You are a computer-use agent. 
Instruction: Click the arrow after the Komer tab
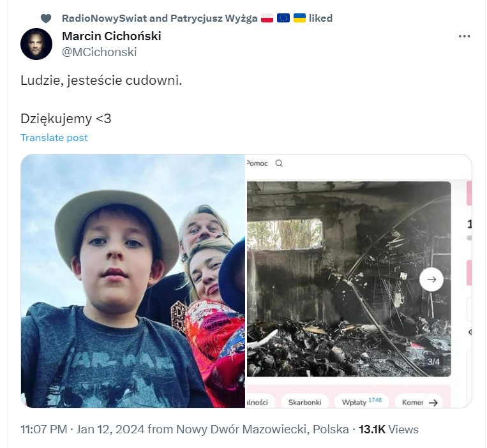tap(433, 403)
